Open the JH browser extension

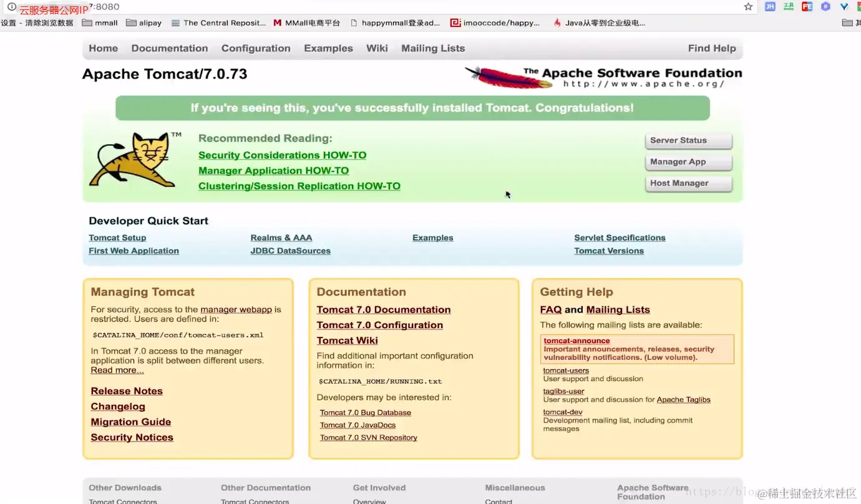click(x=771, y=7)
